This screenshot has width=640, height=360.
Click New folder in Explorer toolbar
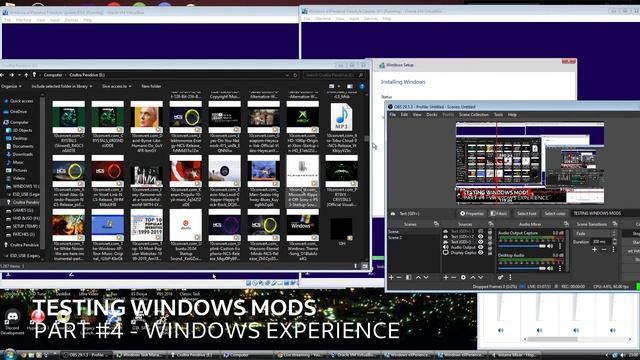[x=151, y=87]
